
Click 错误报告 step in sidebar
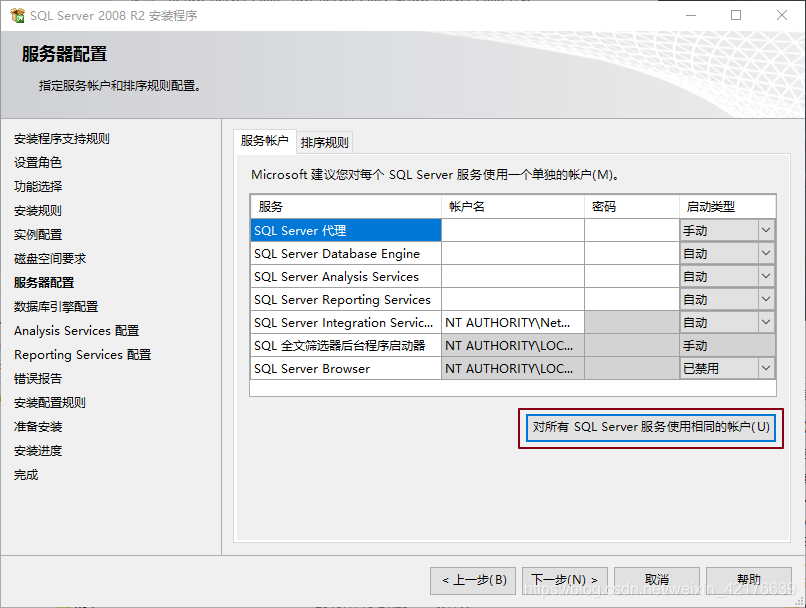click(38, 379)
